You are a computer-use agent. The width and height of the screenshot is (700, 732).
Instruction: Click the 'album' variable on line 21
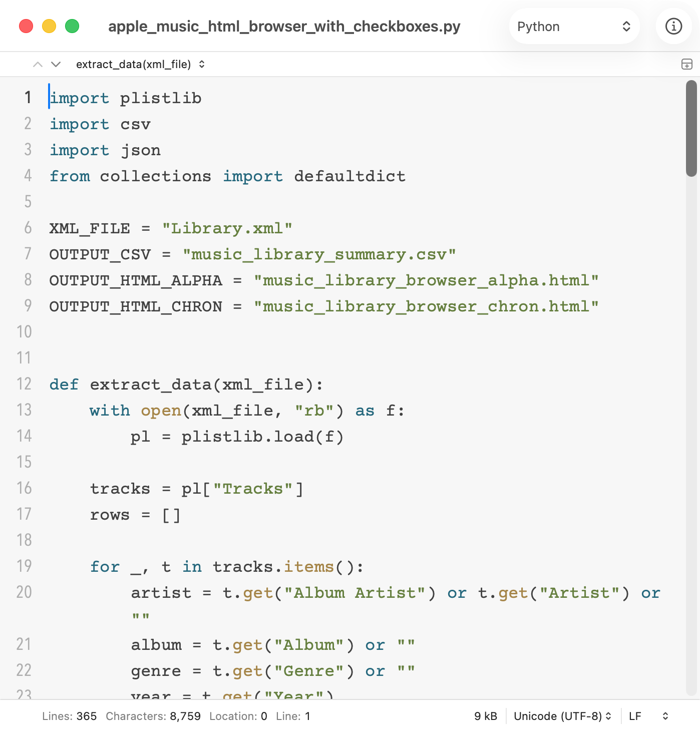tap(156, 645)
